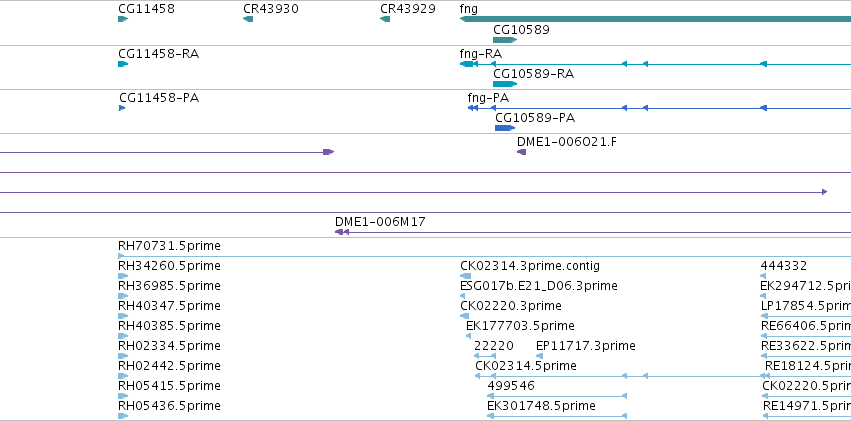The width and height of the screenshot is (851, 421).
Task: Click the 444332 feature glyph
Action: click(x=764, y=276)
